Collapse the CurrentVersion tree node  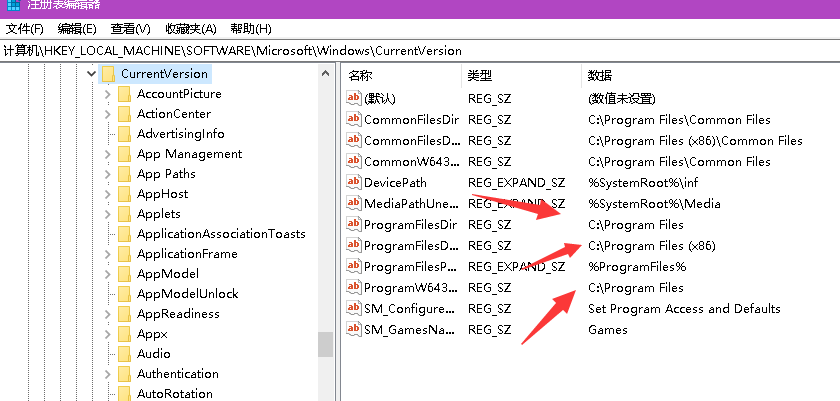point(91,74)
